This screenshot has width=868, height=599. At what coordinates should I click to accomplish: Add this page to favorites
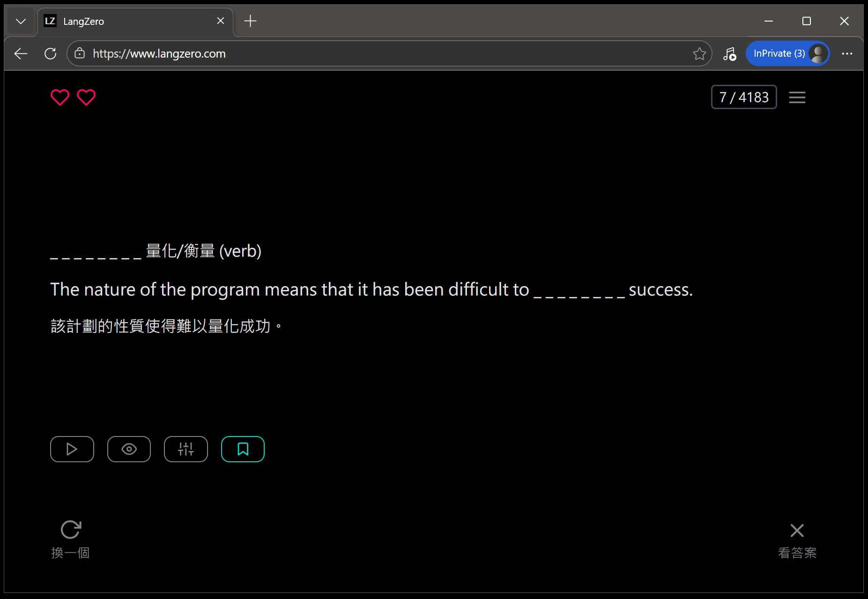point(699,54)
